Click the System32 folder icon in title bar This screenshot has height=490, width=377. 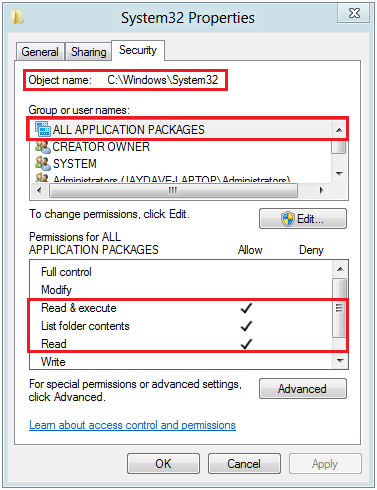pyautogui.click(x=17, y=17)
